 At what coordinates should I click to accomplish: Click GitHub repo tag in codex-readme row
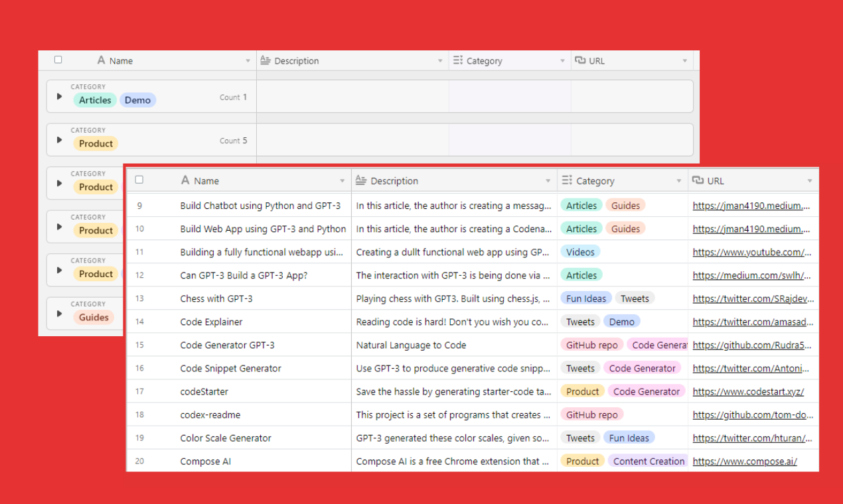[592, 414]
